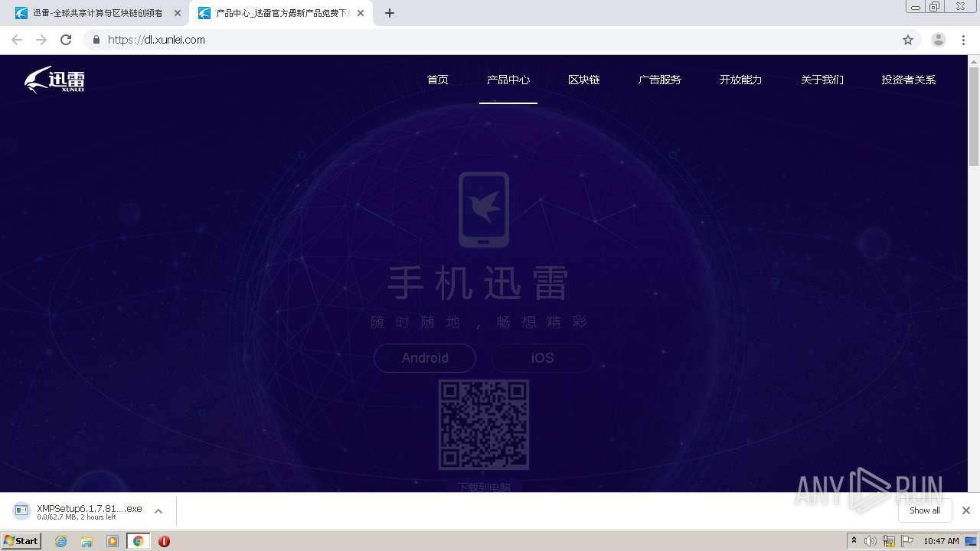
Task: Go to 首页 in the site nav
Action: pyautogui.click(x=438, y=80)
